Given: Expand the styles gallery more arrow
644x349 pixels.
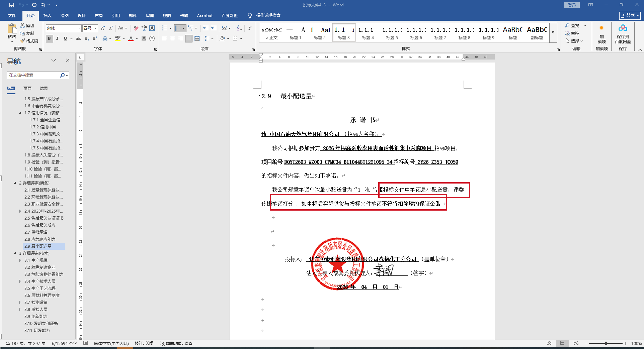Looking at the screenshot, I should [x=553, y=33].
